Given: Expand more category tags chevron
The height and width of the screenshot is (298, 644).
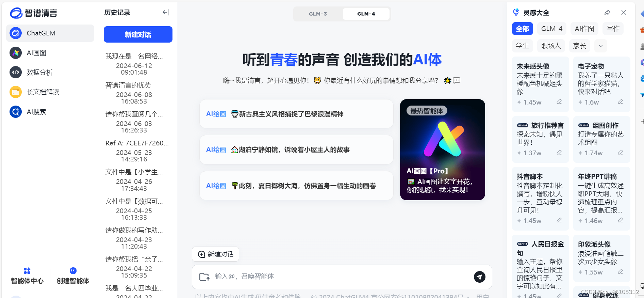Looking at the screenshot, I should coord(601,46).
